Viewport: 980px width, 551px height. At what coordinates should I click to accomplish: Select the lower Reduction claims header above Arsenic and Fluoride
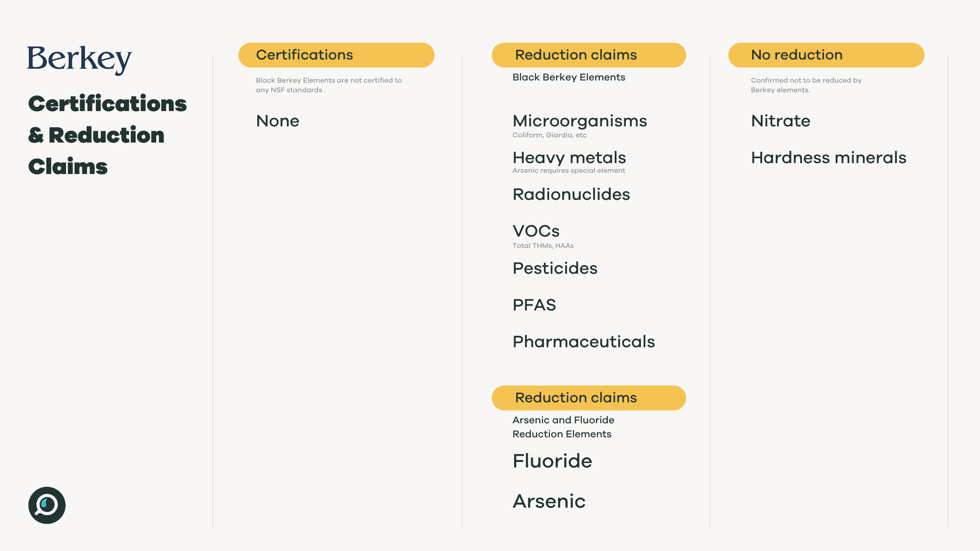click(x=588, y=398)
